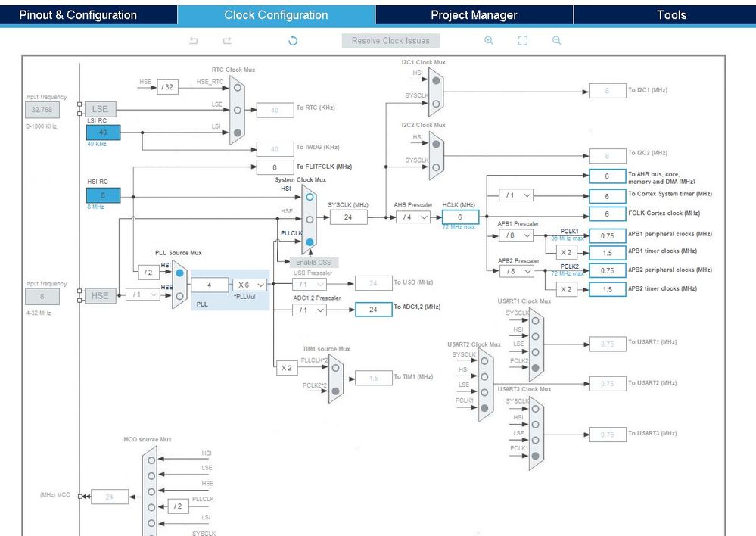
Task: Click the LSI RC 40 block
Action: [x=103, y=132]
